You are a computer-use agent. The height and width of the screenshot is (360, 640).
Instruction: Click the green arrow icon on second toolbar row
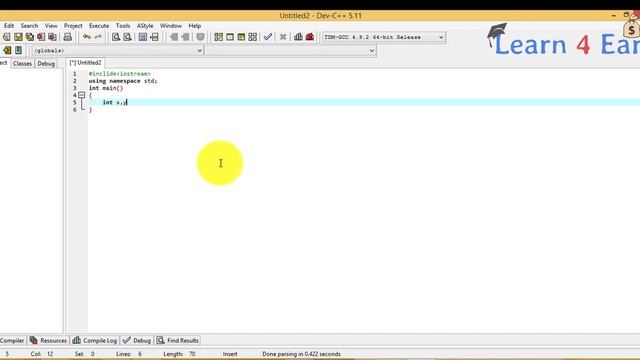(7, 50)
